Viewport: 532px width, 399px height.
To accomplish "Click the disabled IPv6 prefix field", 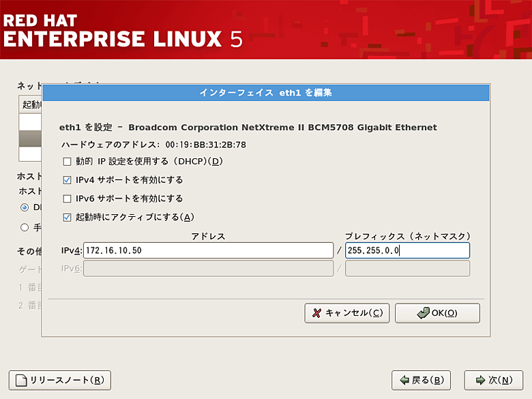I will (407, 269).
